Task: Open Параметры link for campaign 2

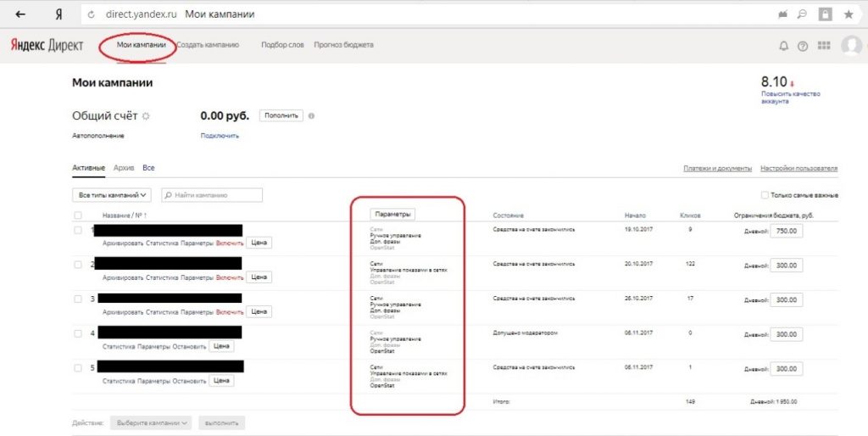Action: point(197,277)
